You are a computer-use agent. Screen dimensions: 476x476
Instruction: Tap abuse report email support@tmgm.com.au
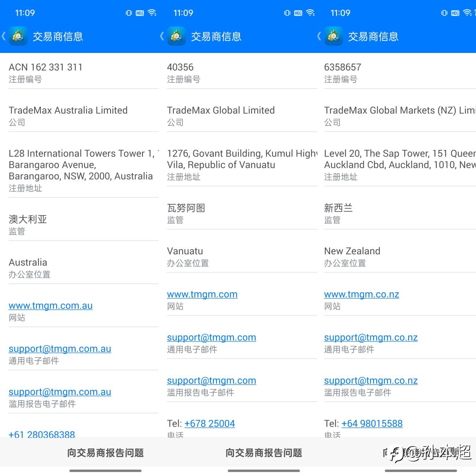point(60,392)
